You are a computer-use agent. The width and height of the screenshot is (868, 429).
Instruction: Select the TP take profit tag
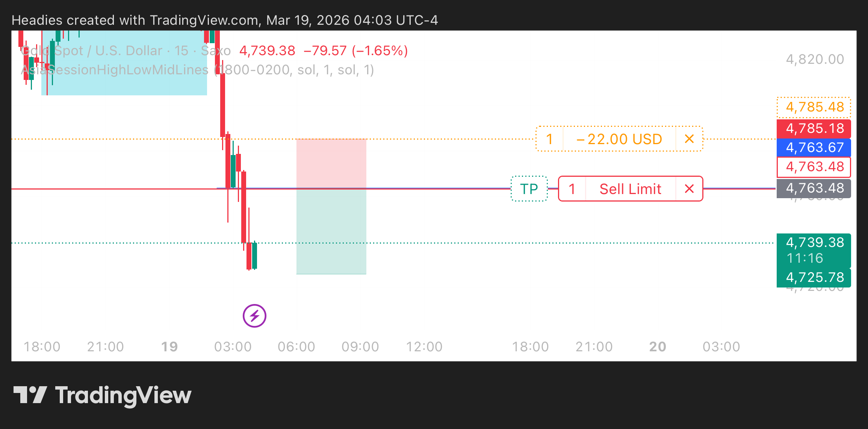[x=529, y=189]
